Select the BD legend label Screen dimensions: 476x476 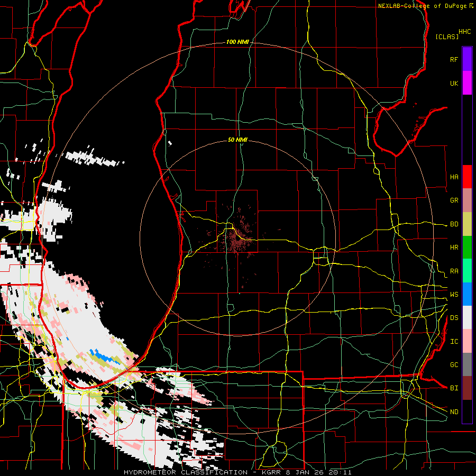454,224
